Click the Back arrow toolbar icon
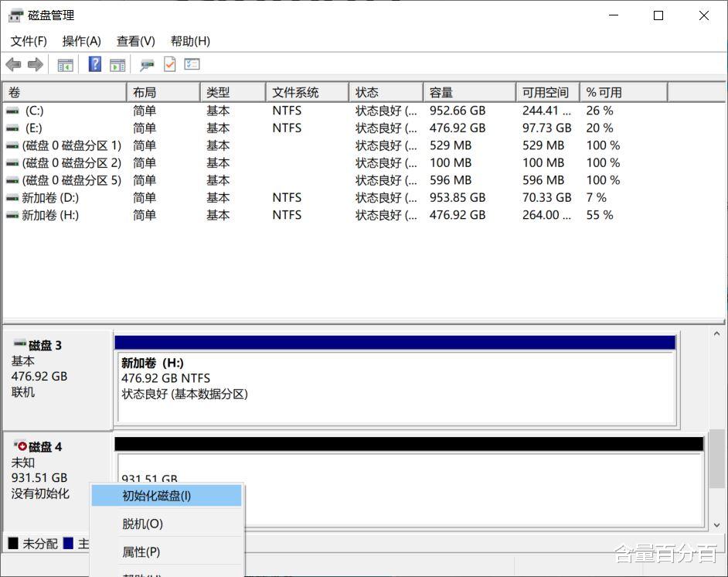This screenshot has width=728, height=577. coord(14,64)
